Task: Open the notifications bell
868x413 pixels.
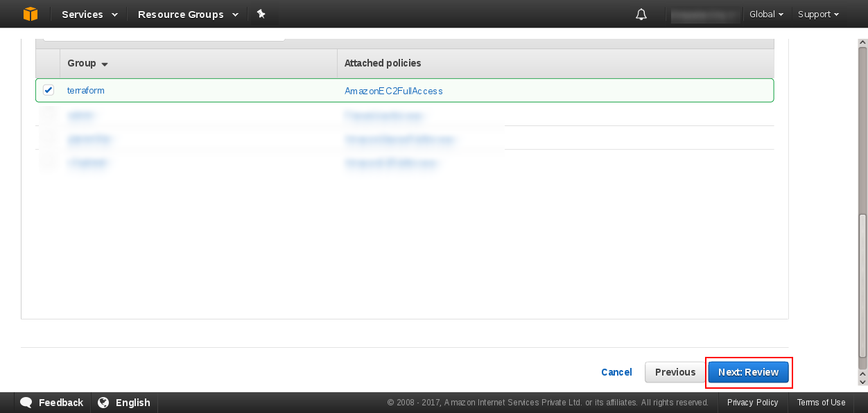Action: tap(641, 15)
